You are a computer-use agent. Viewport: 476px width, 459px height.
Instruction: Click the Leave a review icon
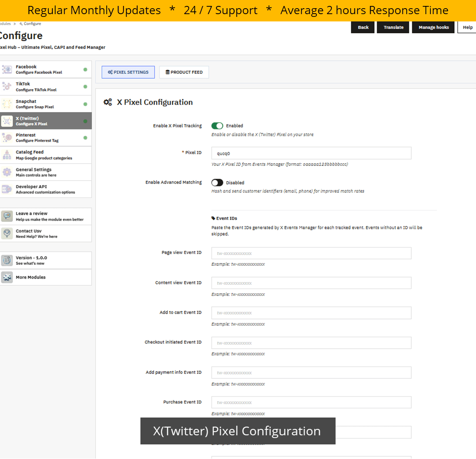pos(7,216)
